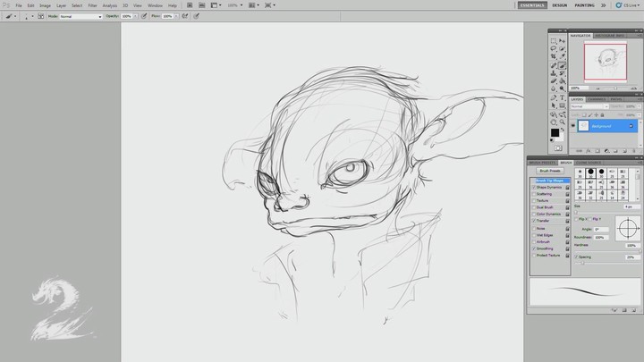644x362 pixels.
Task: Select the Lasso tool
Action: coord(554,48)
